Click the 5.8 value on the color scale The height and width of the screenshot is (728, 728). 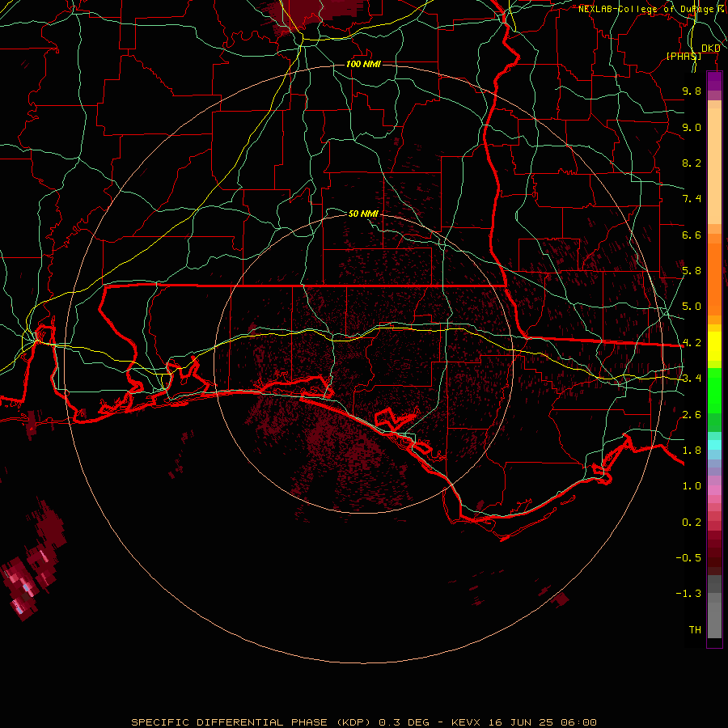coord(692,271)
